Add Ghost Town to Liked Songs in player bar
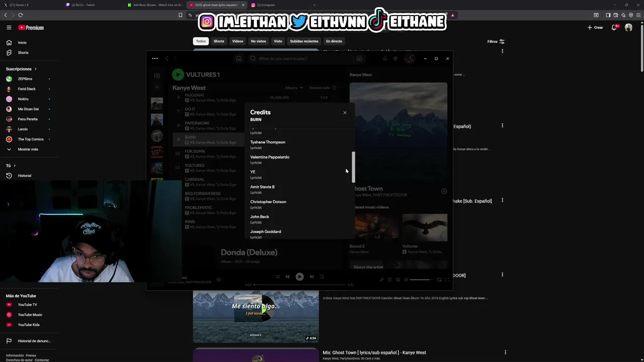Screen dimensions: 644x362 pyautogui.click(x=219, y=280)
